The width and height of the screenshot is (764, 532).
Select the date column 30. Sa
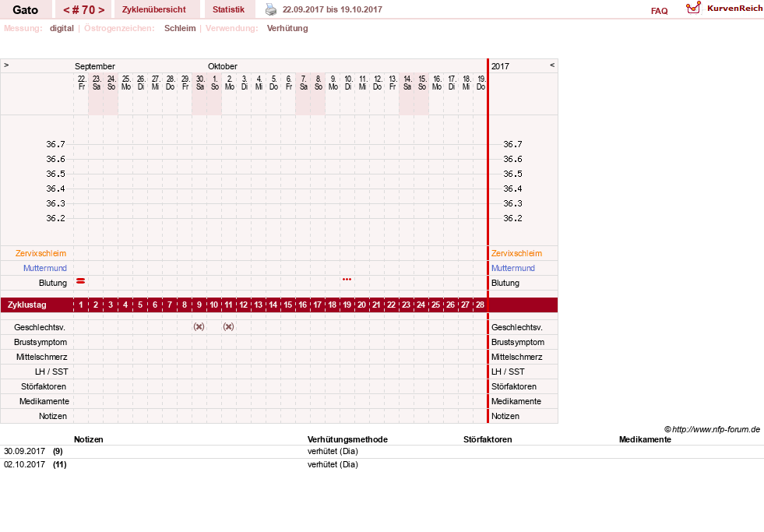[200, 83]
